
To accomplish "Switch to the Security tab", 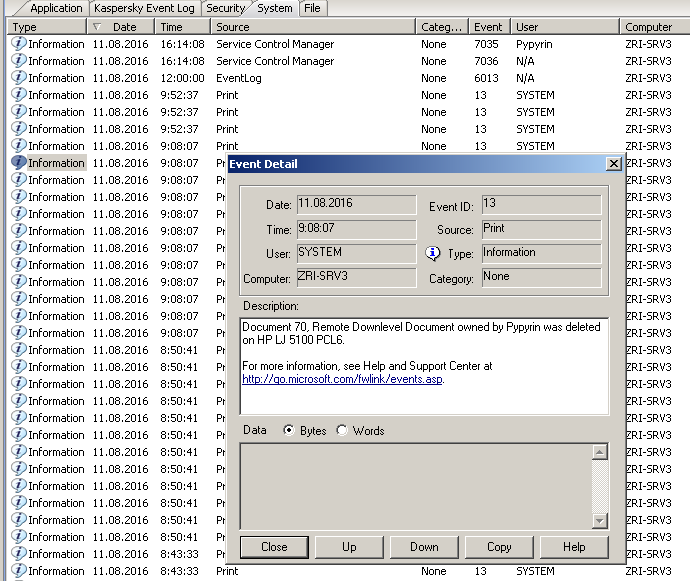I will 224,8.
